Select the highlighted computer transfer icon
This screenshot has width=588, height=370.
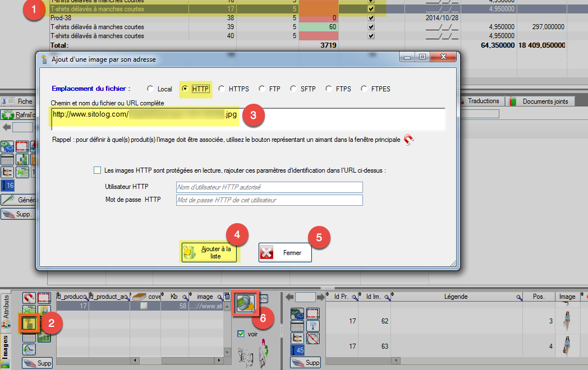247,304
